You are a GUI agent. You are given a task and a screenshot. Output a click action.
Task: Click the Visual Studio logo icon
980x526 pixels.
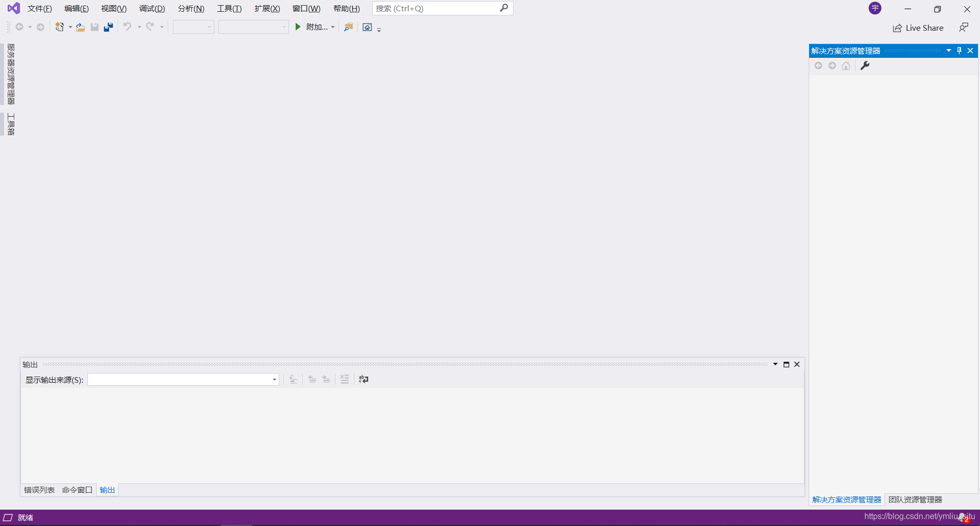click(x=14, y=8)
